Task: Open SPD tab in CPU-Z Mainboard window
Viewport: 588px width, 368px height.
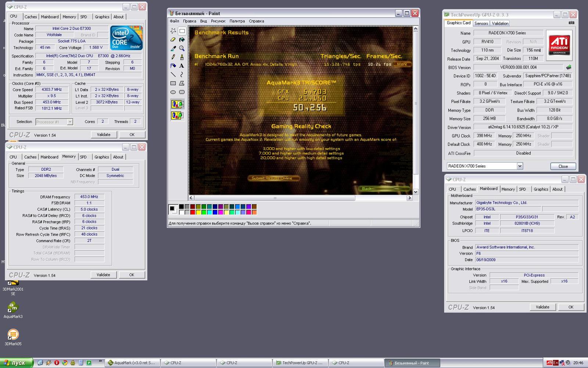Action: point(523,189)
